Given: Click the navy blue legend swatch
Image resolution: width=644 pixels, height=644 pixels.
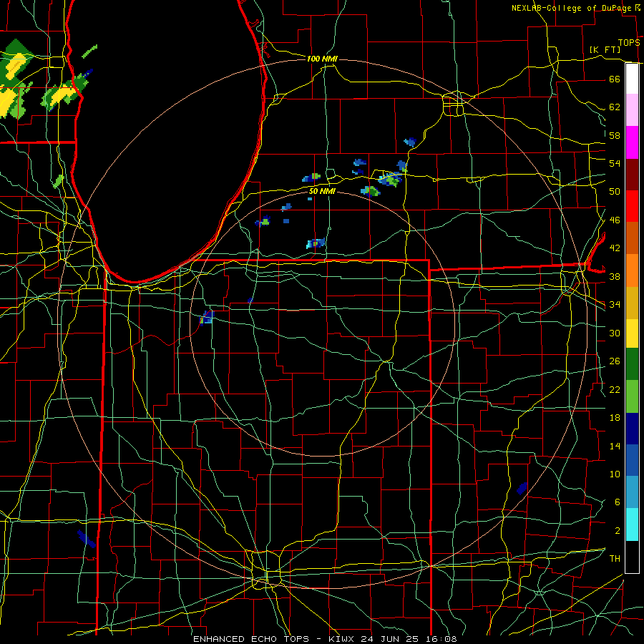Looking at the screenshot, I should 632,429.
